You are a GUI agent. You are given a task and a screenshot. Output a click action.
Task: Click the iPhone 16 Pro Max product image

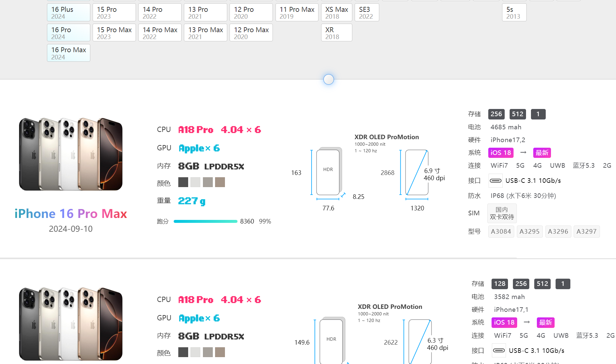tap(71, 154)
